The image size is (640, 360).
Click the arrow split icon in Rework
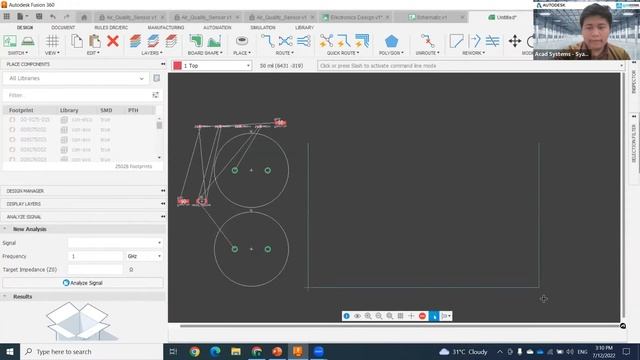coord(474,41)
